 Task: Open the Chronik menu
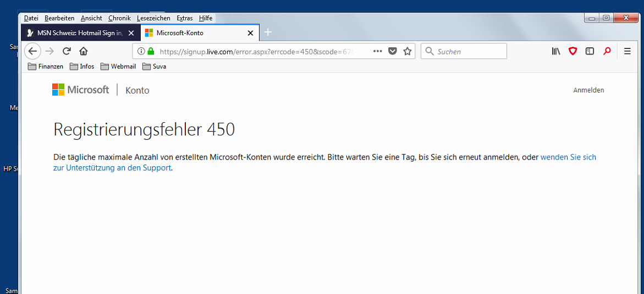[119, 18]
